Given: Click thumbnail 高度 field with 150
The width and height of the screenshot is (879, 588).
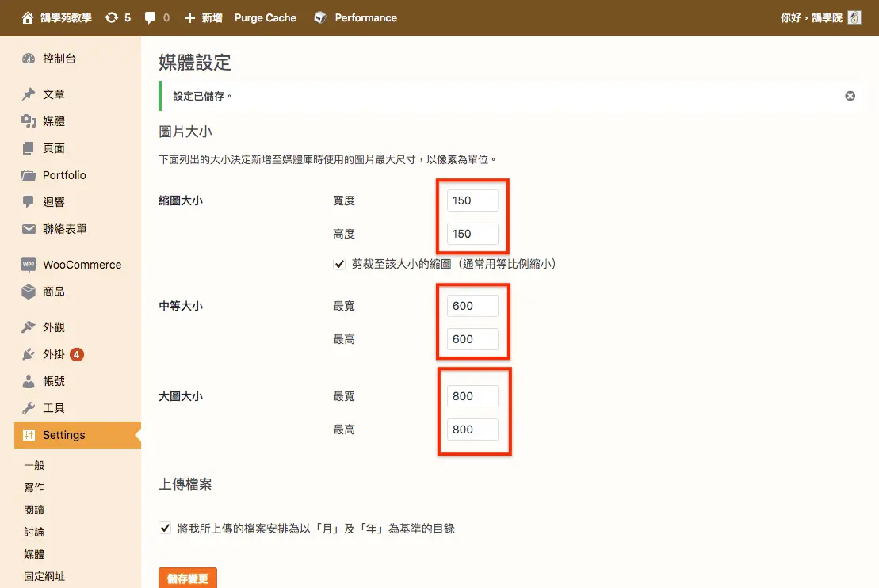Looking at the screenshot, I should (472, 234).
